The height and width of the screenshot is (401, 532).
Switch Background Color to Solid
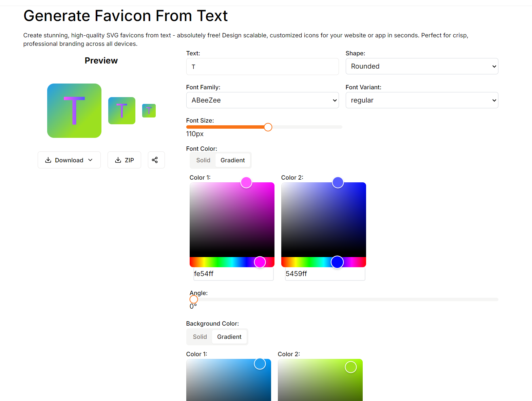(200, 337)
